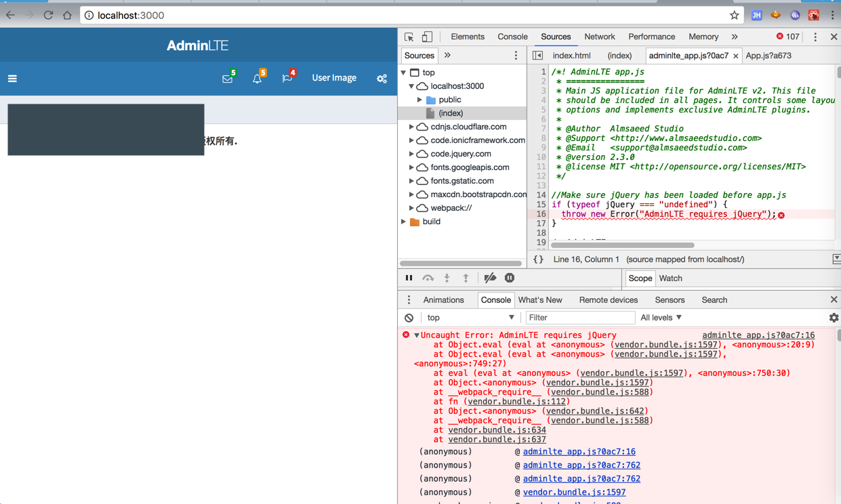The width and height of the screenshot is (841, 504).
Task: Click the clear console icon
Action: (409, 318)
